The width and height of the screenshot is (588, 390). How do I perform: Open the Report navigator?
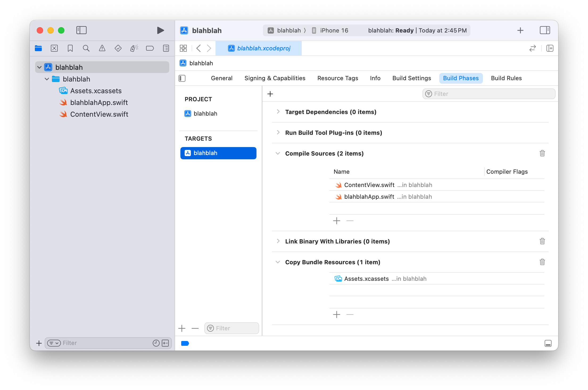(x=166, y=48)
